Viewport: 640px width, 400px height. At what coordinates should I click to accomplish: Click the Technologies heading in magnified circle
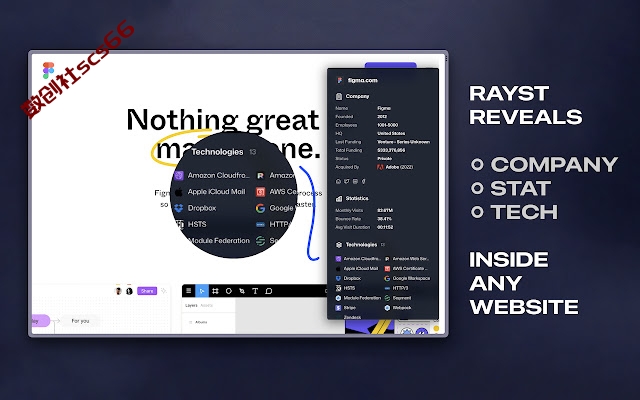click(x=217, y=152)
